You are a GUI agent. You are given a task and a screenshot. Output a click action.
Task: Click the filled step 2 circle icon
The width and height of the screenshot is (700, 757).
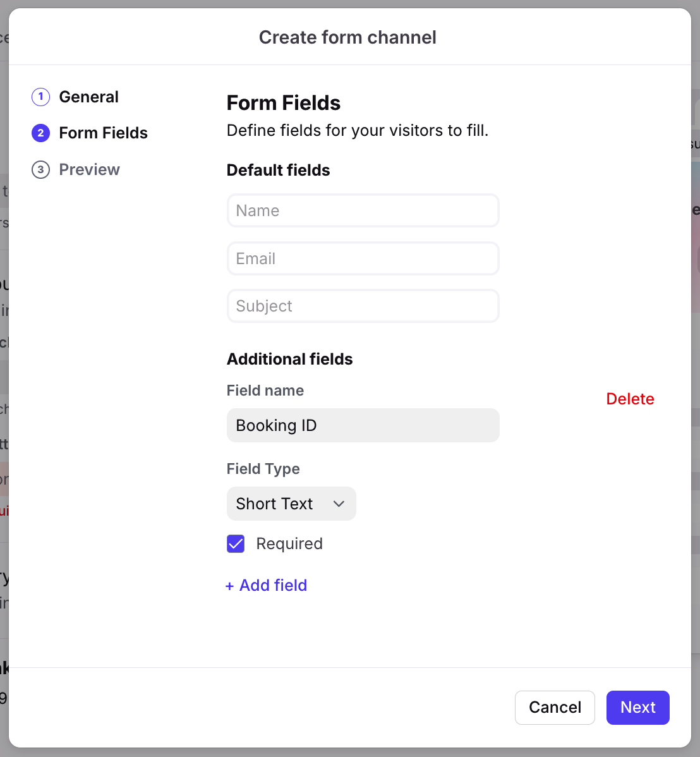(40, 133)
